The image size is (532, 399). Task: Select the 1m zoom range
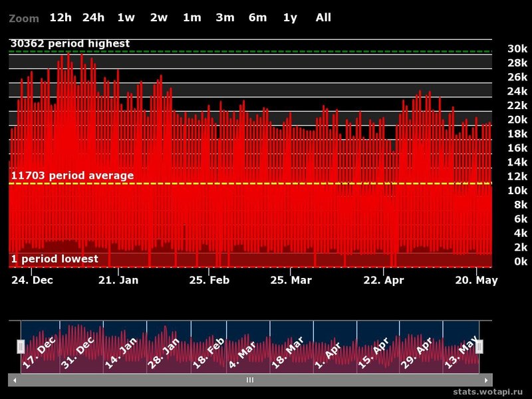[191, 18]
